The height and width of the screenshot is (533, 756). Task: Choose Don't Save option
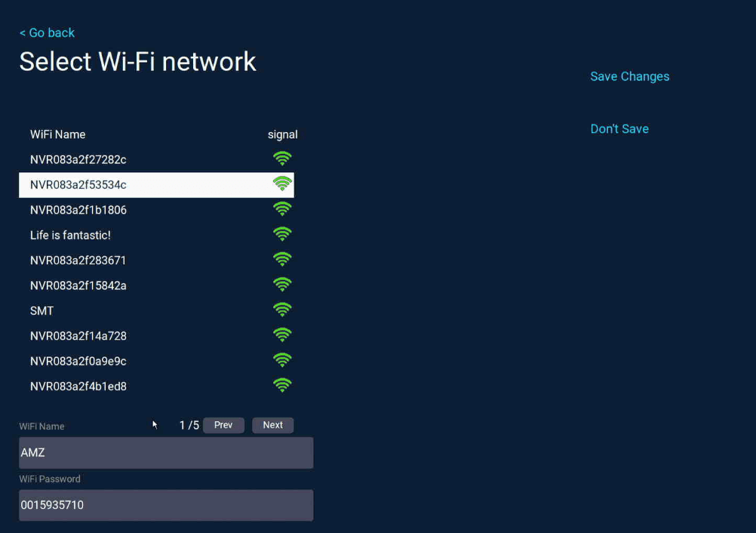click(x=619, y=129)
